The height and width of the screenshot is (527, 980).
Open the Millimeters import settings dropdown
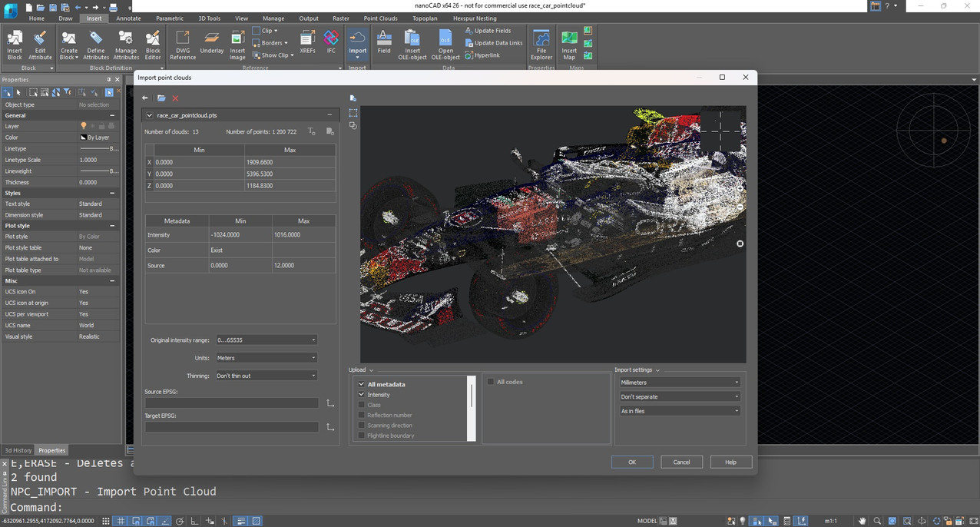click(680, 382)
